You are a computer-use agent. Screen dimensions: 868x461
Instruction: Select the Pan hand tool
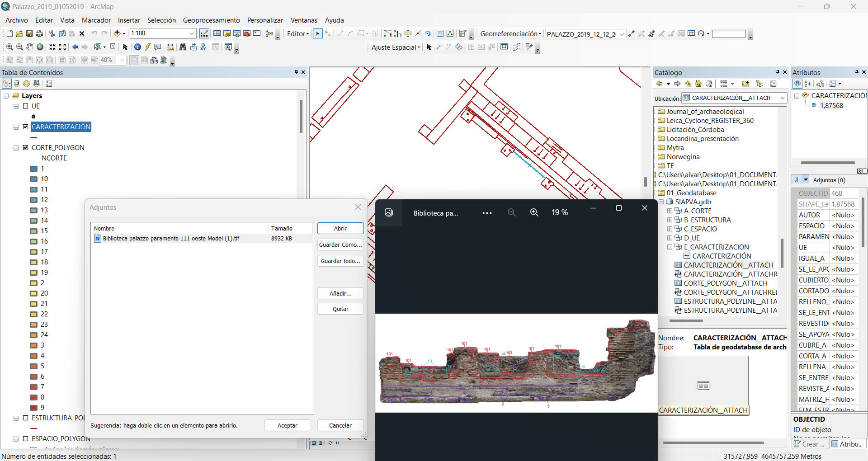(x=30, y=47)
